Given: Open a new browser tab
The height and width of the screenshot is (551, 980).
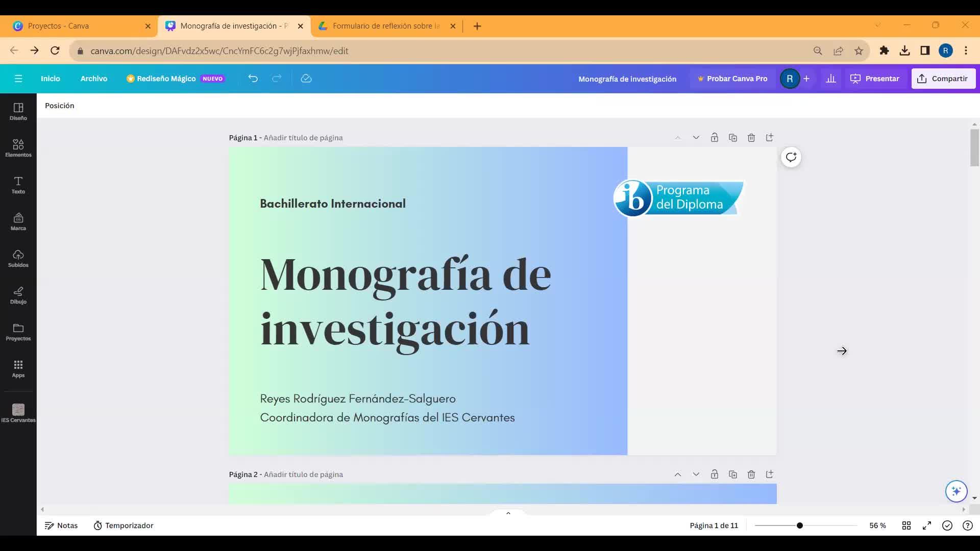Looking at the screenshot, I should point(477,26).
